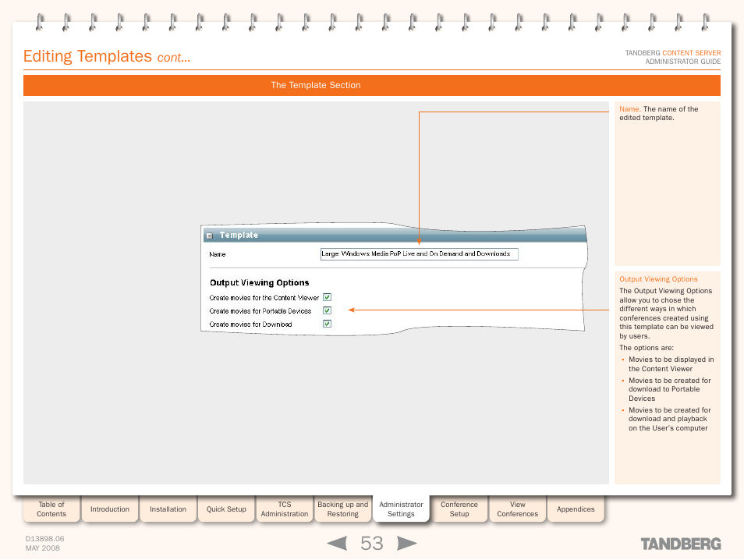Image resolution: width=744 pixels, height=560 pixels.
Task: Go to previous page arrow
Action: 338,543
